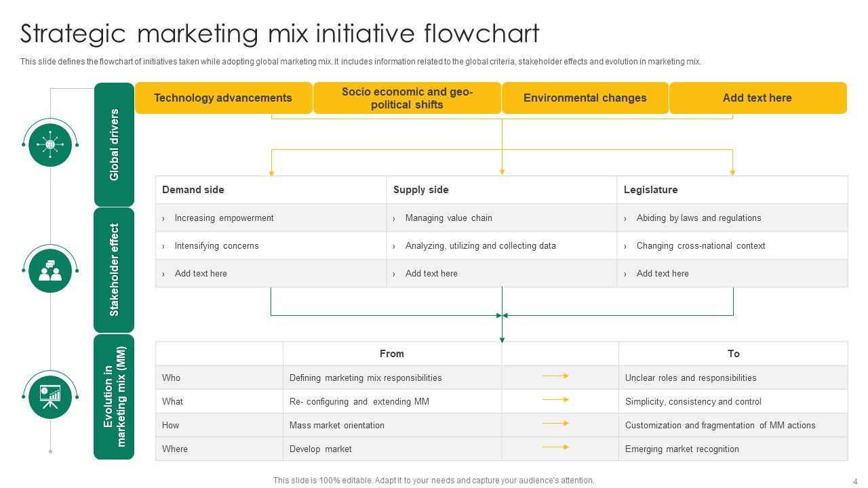The image size is (868, 488).
Task: Click the Demand side column header
Action: coord(193,190)
